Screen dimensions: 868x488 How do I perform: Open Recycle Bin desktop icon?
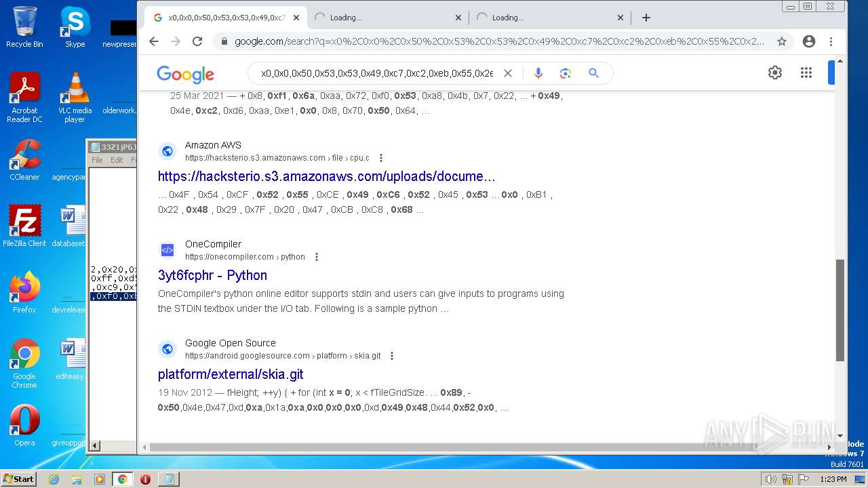click(24, 27)
